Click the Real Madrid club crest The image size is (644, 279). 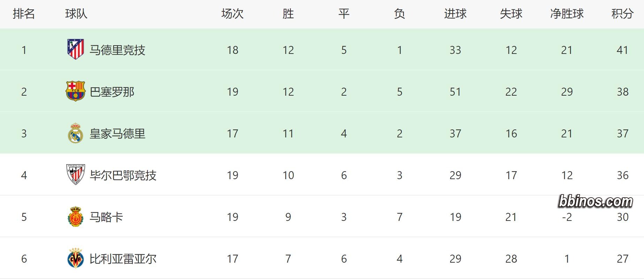pyautogui.click(x=76, y=133)
